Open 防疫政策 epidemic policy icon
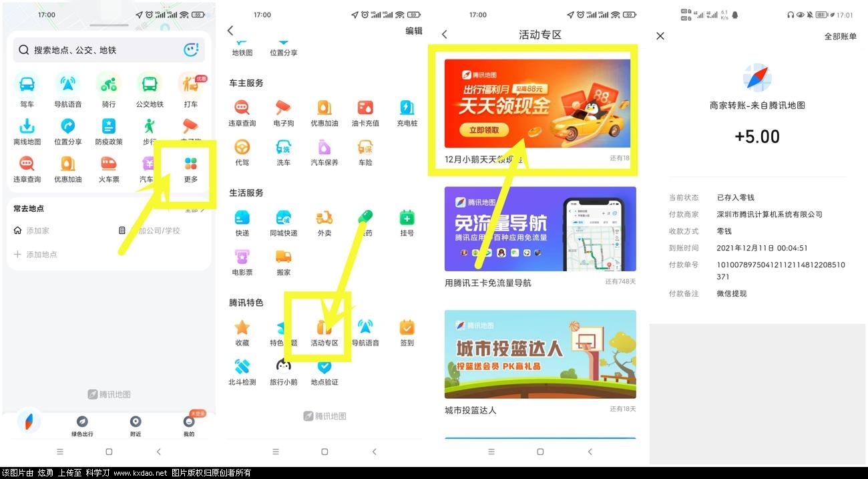 click(x=108, y=126)
